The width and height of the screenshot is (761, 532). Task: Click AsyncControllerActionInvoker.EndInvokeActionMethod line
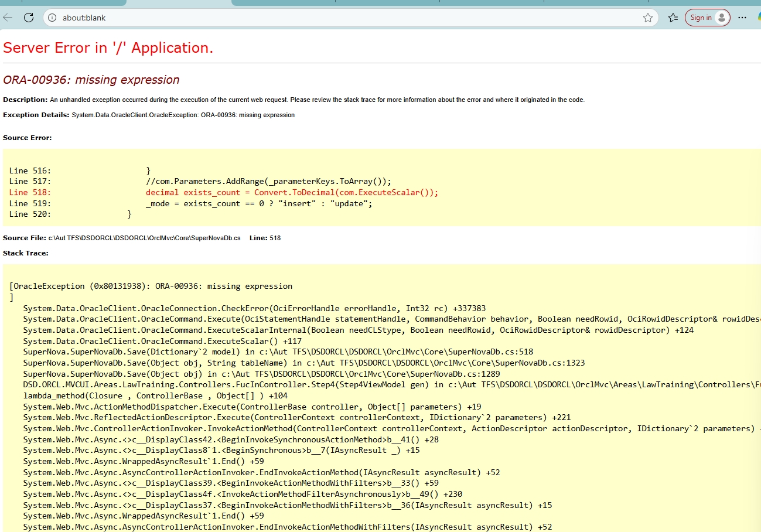tap(261, 472)
